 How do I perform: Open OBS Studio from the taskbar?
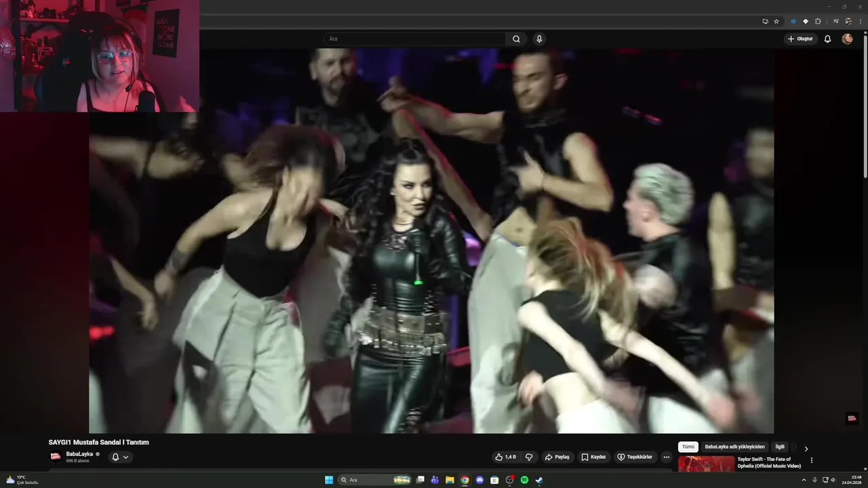[509, 480]
